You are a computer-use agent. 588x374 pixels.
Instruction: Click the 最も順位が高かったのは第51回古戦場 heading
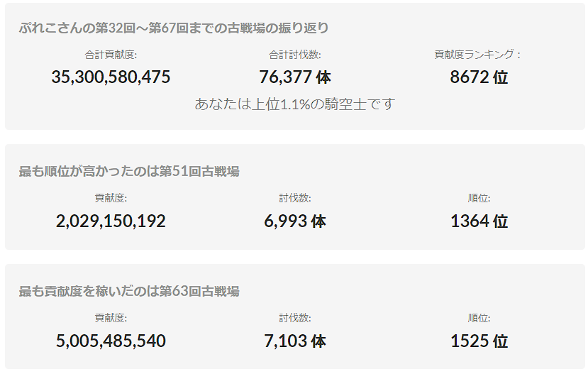129,172
